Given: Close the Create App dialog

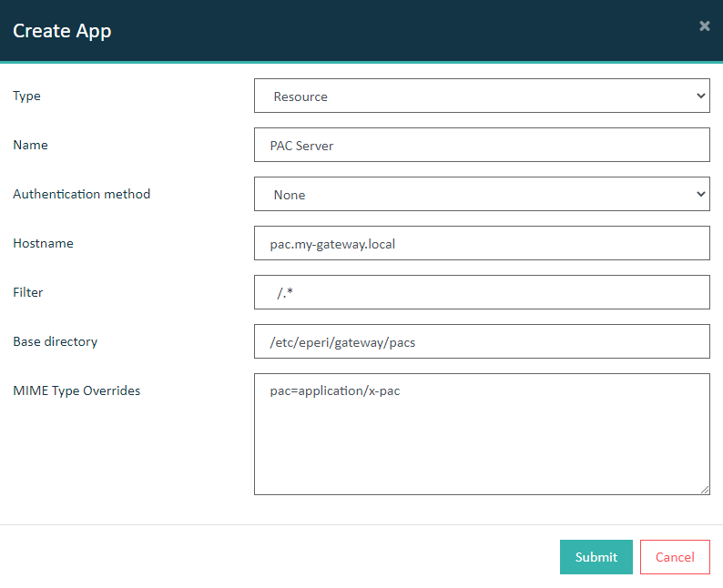Looking at the screenshot, I should tap(704, 25).
